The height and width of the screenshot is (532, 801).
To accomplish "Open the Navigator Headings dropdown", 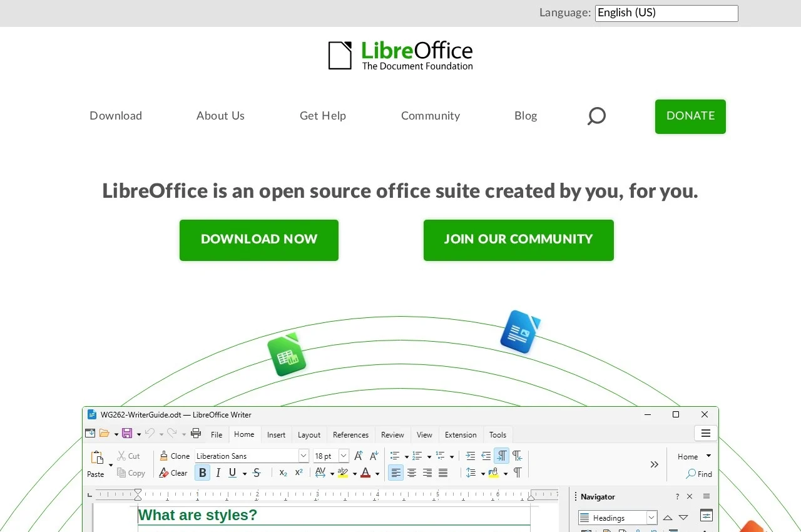I will click(651, 518).
